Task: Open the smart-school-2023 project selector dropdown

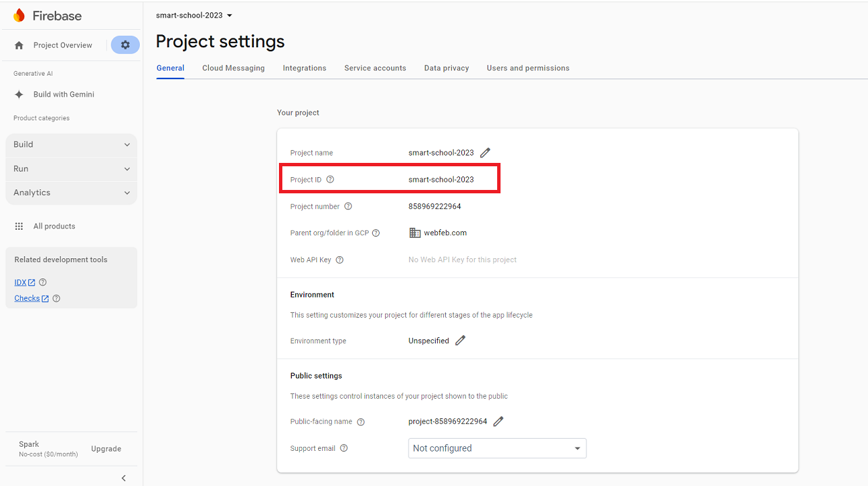Action: [194, 15]
